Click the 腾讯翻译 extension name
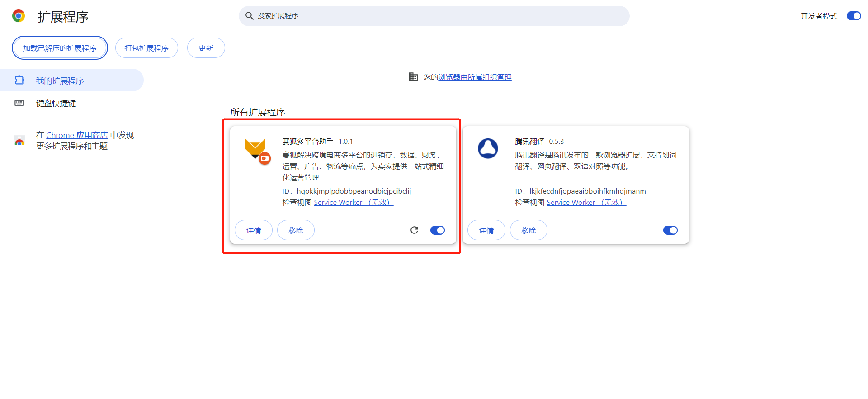The image size is (868, 399). pos(530,142)
